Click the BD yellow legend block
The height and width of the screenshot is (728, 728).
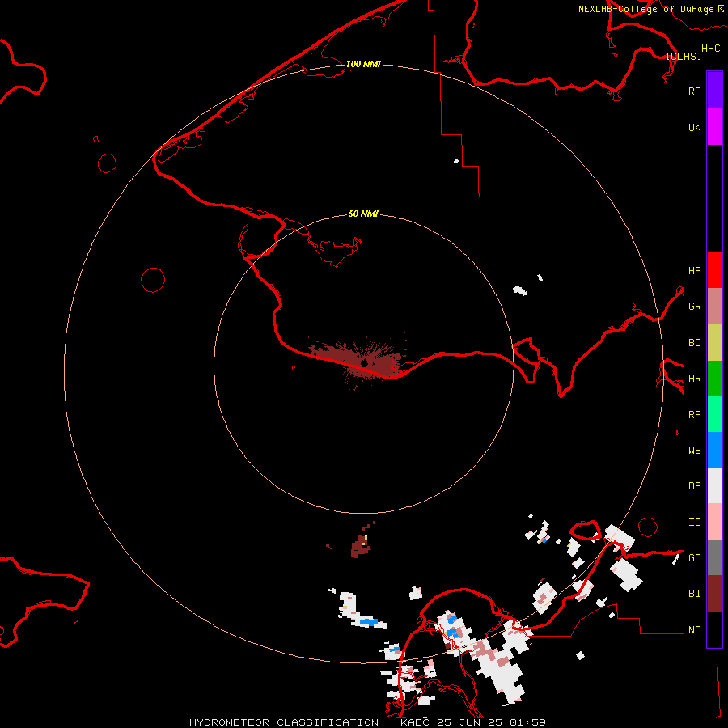[x=714, y=343]
